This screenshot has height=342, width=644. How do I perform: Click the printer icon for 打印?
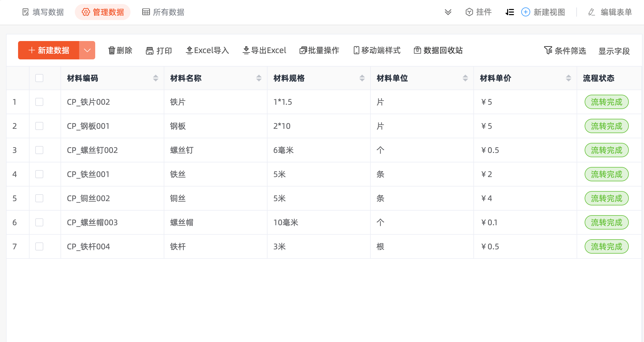tap(150, 51)
